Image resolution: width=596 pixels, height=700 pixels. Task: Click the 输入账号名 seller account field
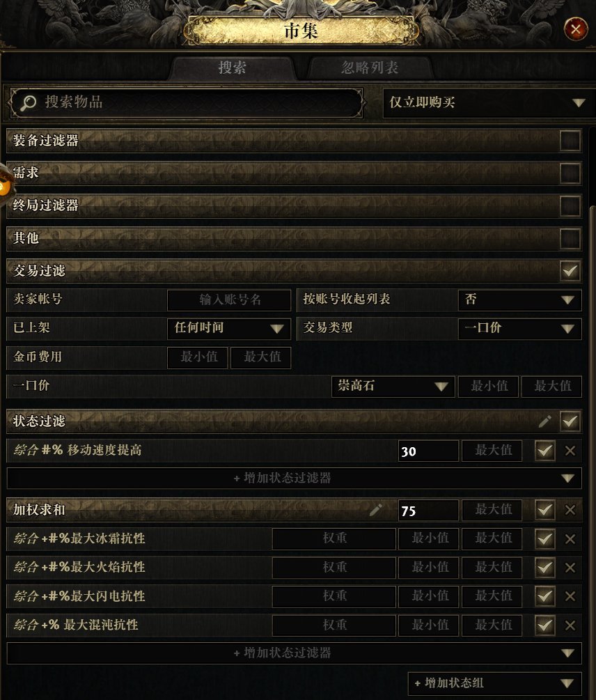(229, 300)
